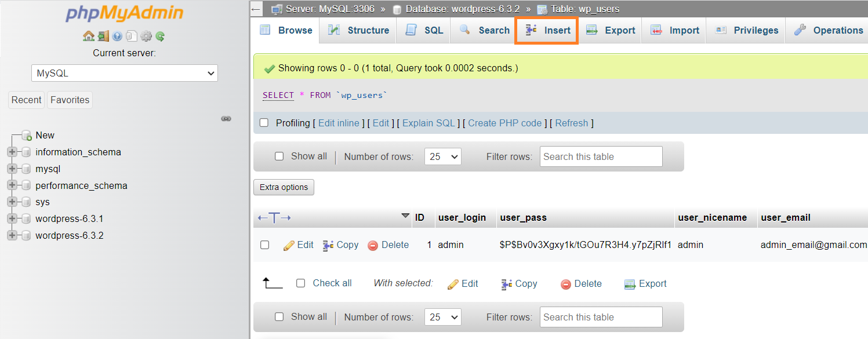This screenshot has height=339, width=868.
Task: Open the settings gear icon in sidebar
Action: pos(146,36)
